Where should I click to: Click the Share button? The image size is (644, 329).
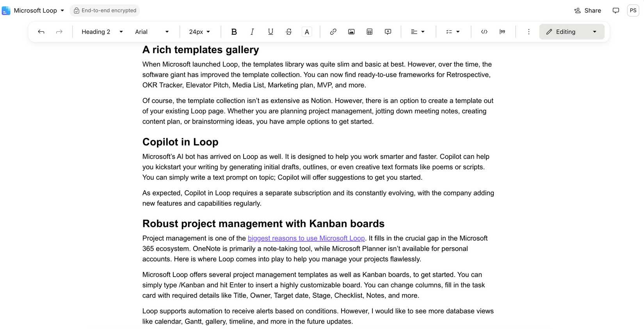point(587,11)
